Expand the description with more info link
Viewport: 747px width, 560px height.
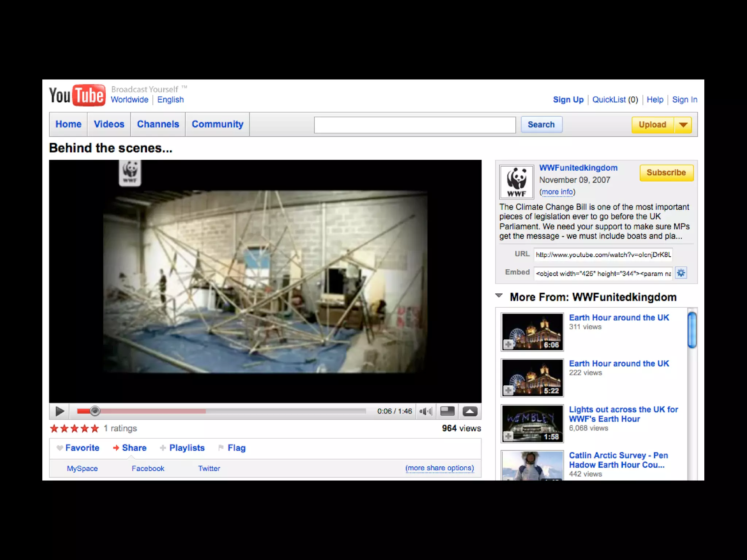(x=557, y=192)
